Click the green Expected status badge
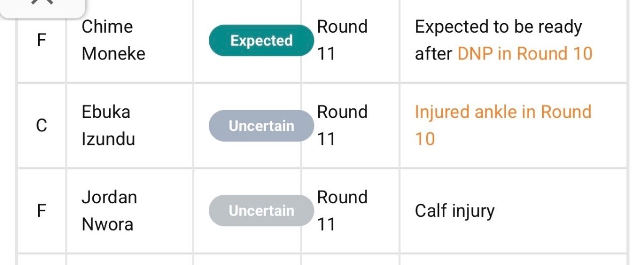The image size is (644, 265). (x=261, y=41)
